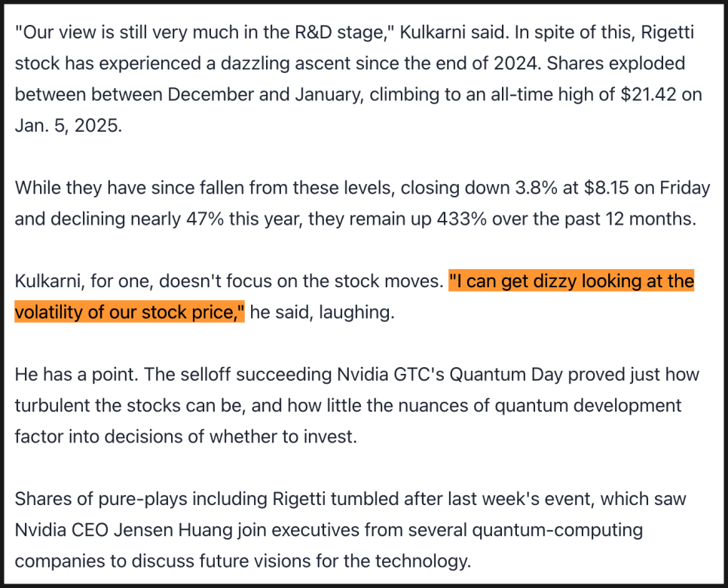Screen dimensions: 728x588
Task: Click "quantum-computing" in the final paragraph
Action: tap(557, 530)
